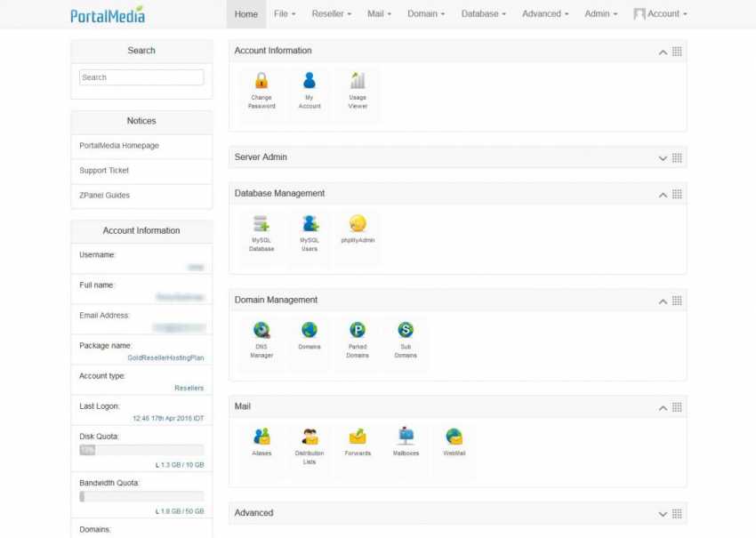
Task: Click the Resellers account type value
Action: pos(189,388)
